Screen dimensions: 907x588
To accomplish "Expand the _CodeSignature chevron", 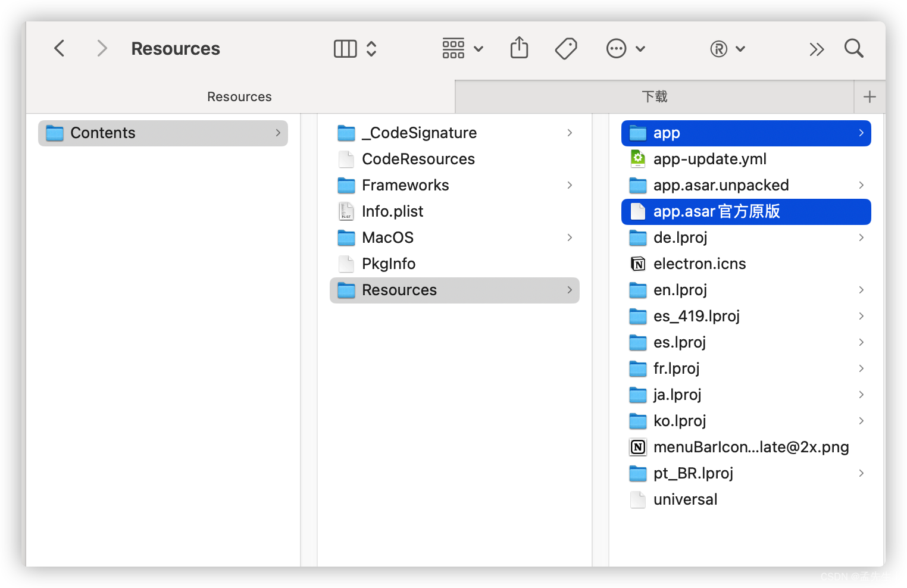I will [570, 133].
